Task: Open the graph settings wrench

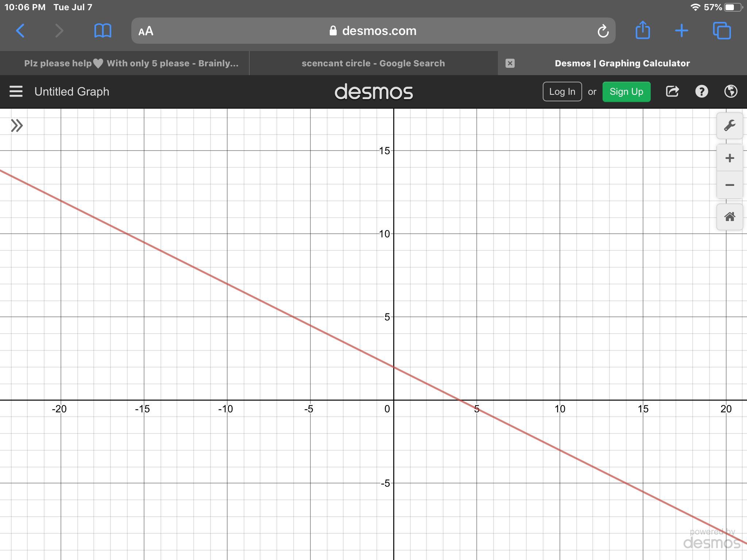Action: (729, 126)
